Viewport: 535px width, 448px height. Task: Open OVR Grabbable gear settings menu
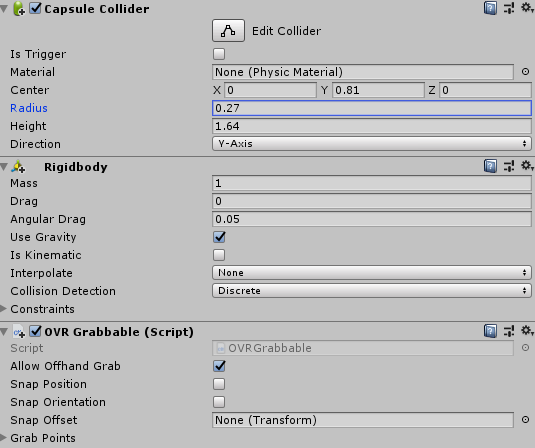(x=527, y=331)
